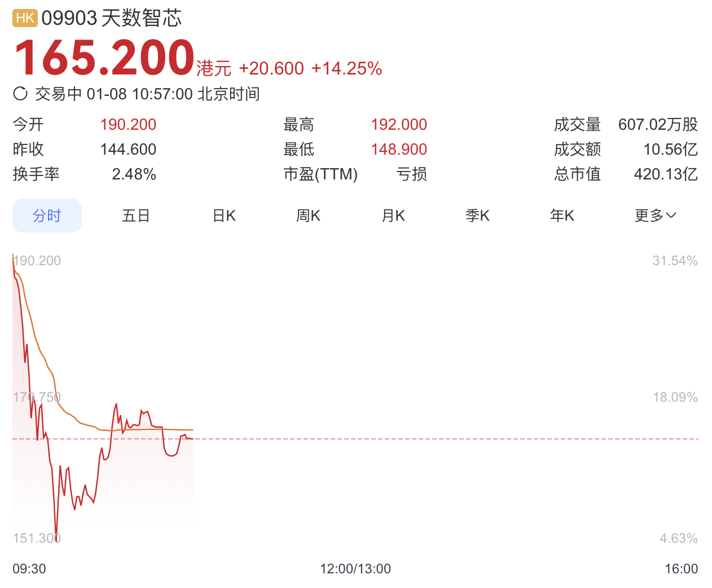Image resolution: width=712 pixels, height=588 pixels.
Task: Click the 最高 price 192.000
Action: (x=399, y=124)
